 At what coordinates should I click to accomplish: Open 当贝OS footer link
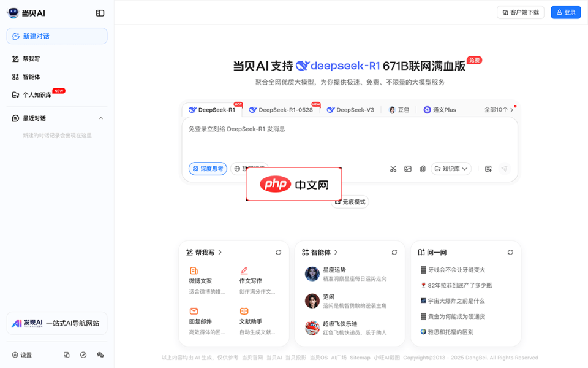click(x=318, y=358)
